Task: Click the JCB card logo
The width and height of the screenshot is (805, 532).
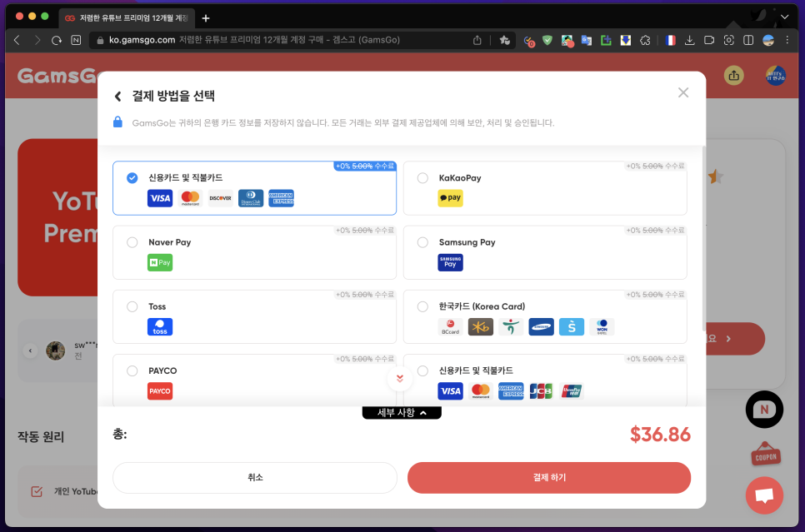Action: pyautogui.click(x=541, y=391)
